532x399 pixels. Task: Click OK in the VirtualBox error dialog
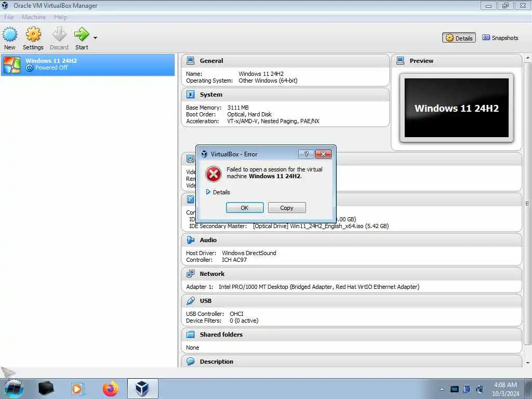(245, 208)
